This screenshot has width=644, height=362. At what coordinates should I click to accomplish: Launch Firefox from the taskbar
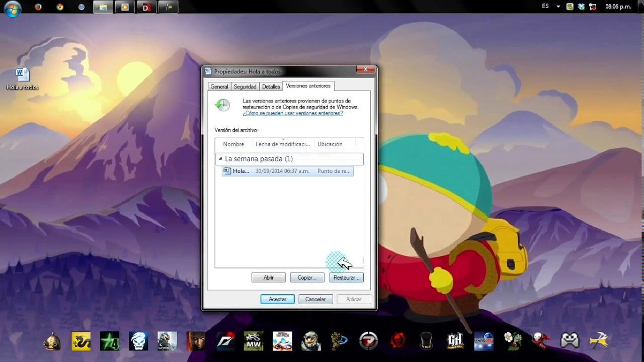[x=38, y=7]
